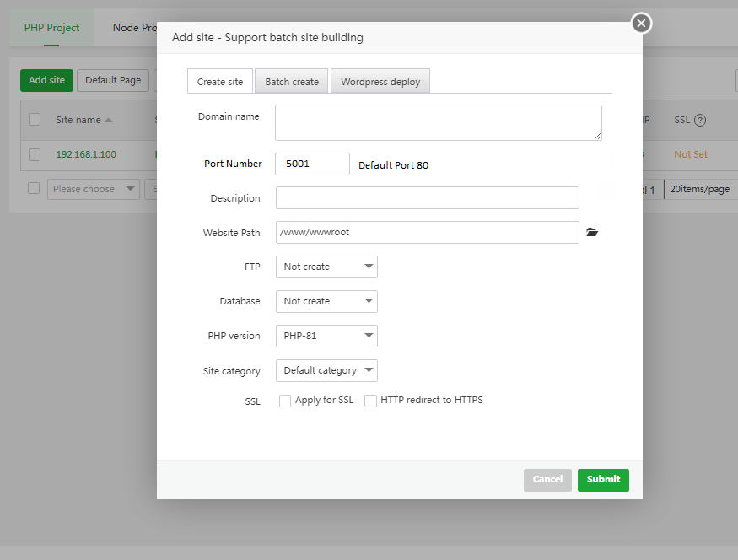Tick the select-all checkbox in table header
The width and height of the screenshot is (738, 560).
(35, 120)
